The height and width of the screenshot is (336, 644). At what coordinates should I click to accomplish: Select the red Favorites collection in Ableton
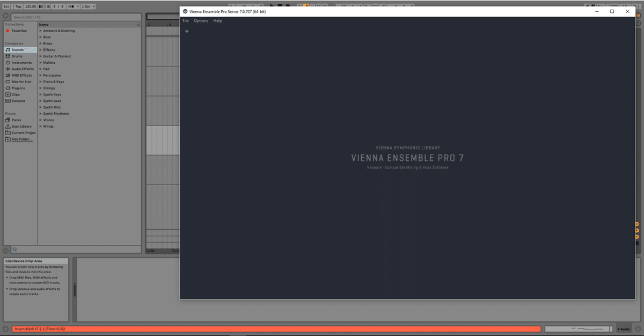[x=21, y=31]
